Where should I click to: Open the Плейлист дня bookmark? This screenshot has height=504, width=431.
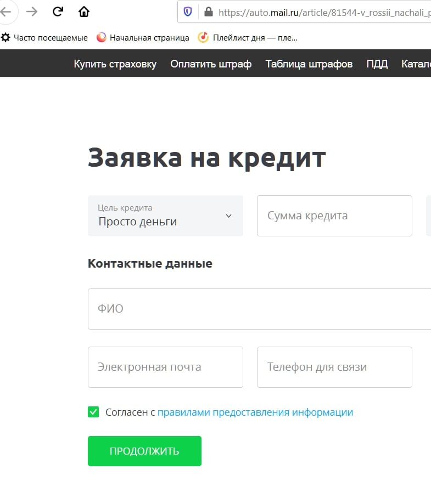(248, 38)
